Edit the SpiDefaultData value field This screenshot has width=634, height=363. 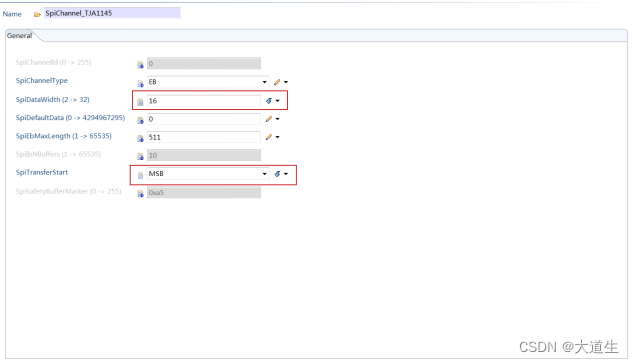pyautogui.click(x=204, y=119)
